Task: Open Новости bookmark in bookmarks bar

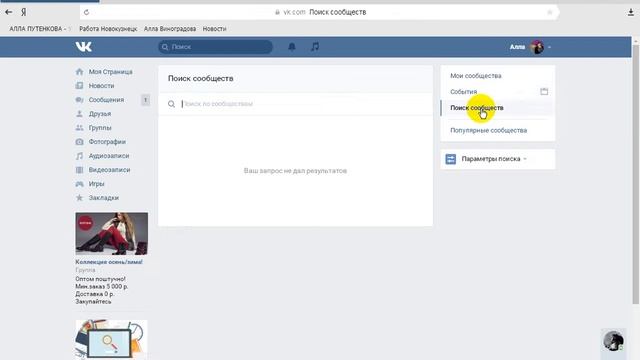Action: point(214,29)
